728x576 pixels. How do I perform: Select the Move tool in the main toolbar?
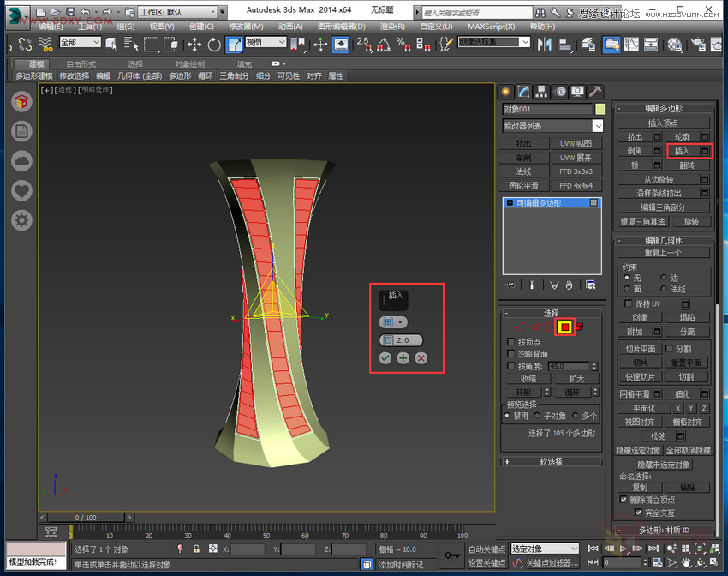pos(194,43)
